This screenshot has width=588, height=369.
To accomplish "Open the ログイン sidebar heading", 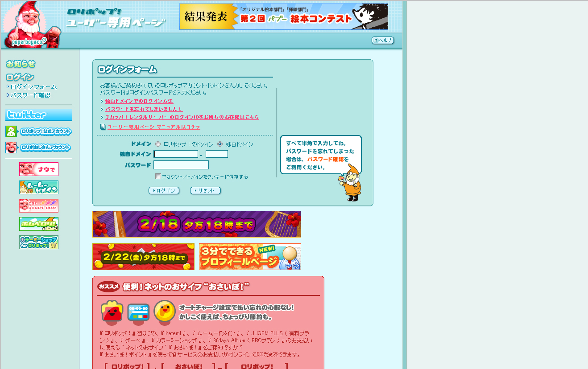I will pos(20,77).
